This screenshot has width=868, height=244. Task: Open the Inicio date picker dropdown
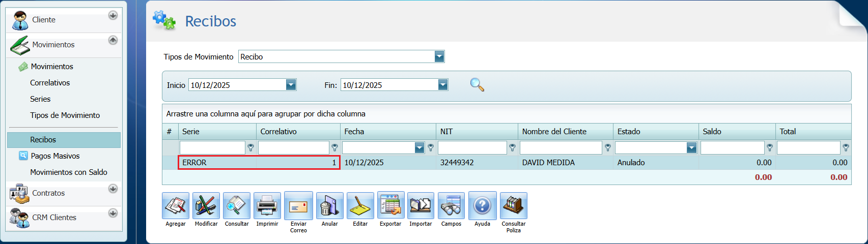point(291,85)
